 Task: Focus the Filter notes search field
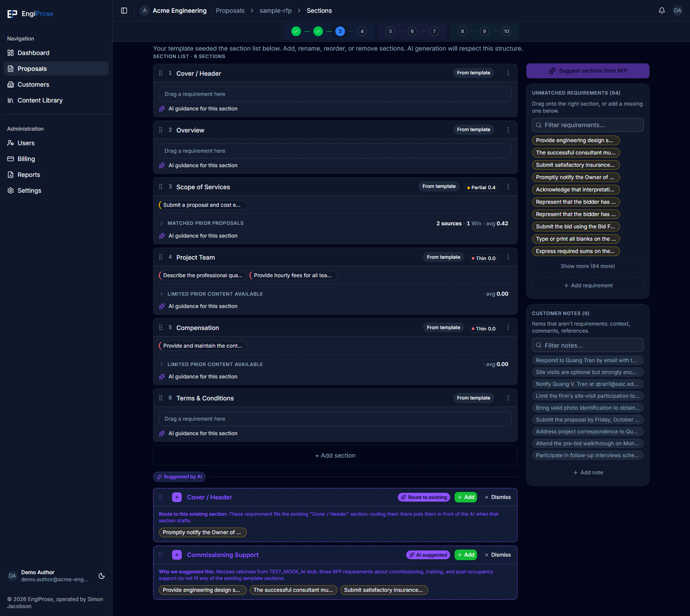coord(588,345)
